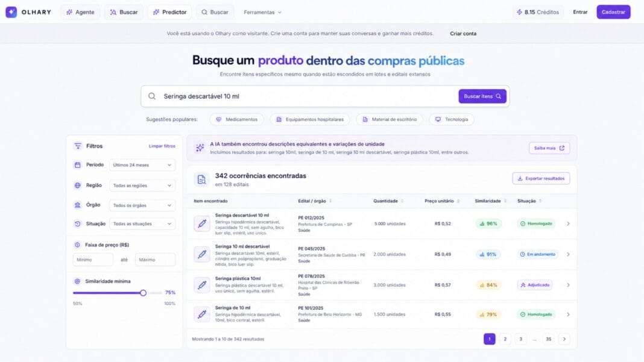Click the 8.15 Créditos indicator
The height and width of the screenshot is (362, 644).
[538, 12]
